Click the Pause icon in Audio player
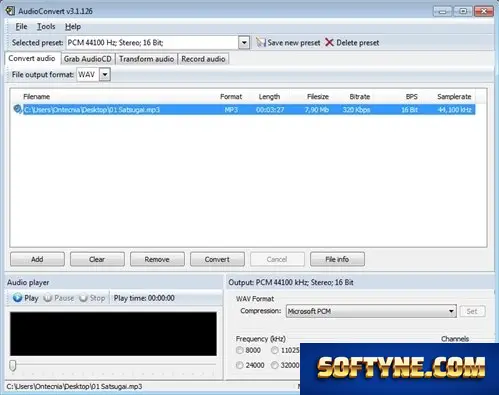This screenshot has height=395, width=499. [48, 298]
